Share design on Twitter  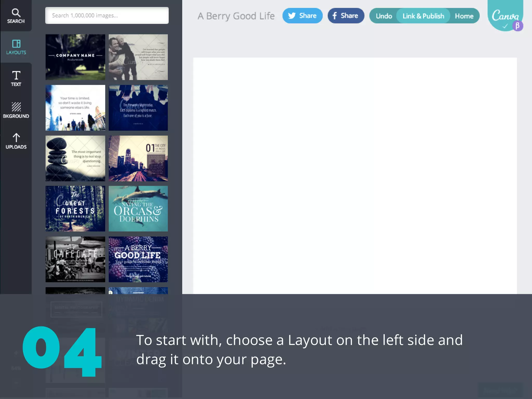(302, 16)
